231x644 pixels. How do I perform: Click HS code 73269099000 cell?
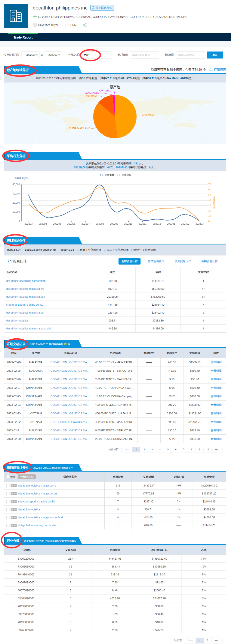tap(26, 567)
